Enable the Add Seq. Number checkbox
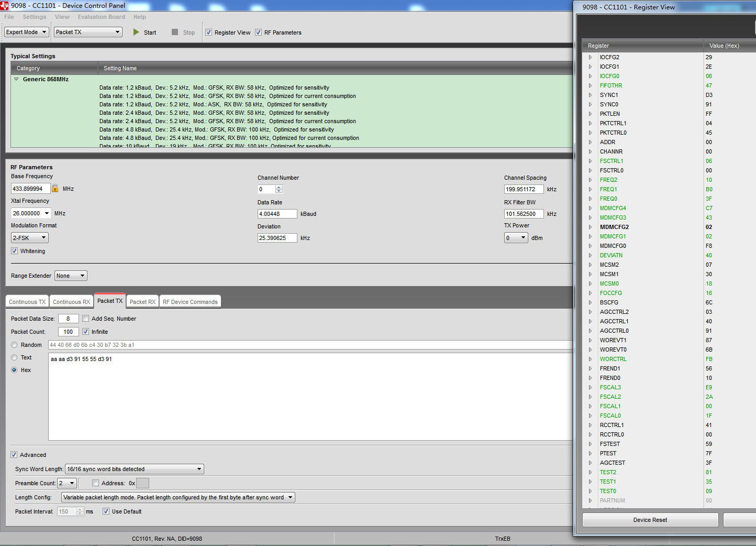The width and height of the screenshot is (756, 546). point(85,319)
